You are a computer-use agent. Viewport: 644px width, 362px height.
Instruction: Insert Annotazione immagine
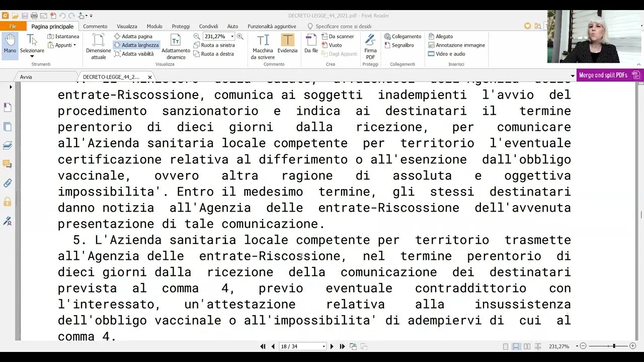(457, 45)
